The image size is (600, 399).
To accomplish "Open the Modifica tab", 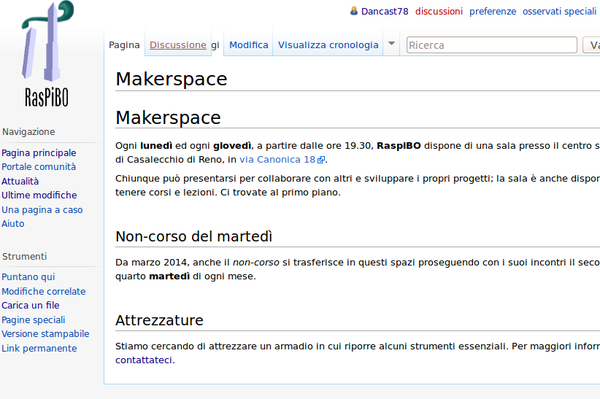I will (x=249, y=45).
